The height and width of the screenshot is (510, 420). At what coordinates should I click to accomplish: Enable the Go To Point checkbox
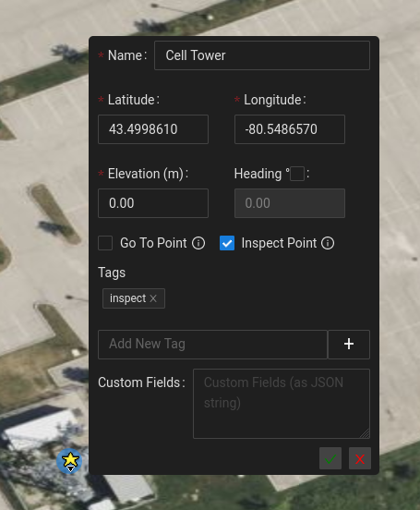pos(105,243)
